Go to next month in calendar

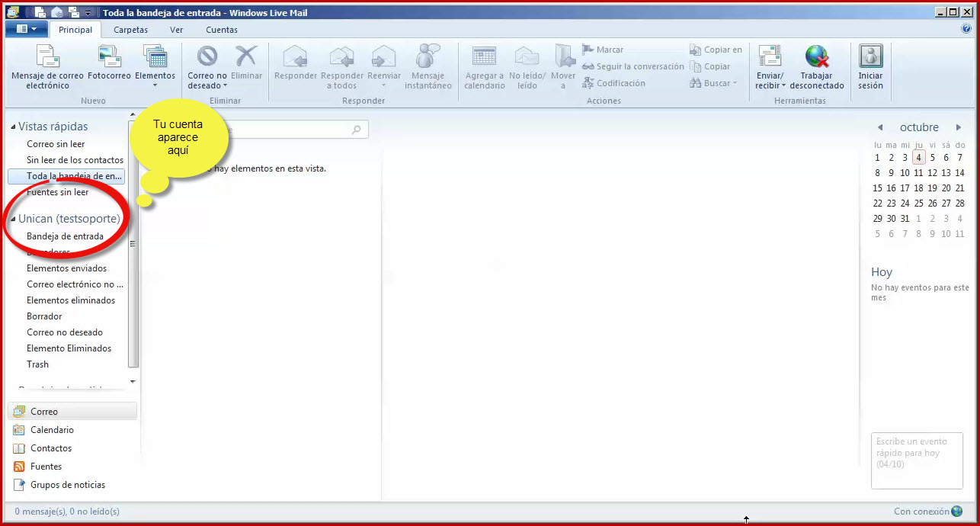coord(959,127)
